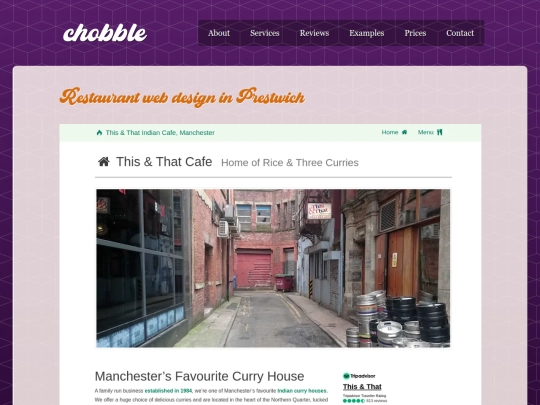Viewport: 540px width, 405px height.
Task: Go to the Reviews page
Action: (314, 33)
